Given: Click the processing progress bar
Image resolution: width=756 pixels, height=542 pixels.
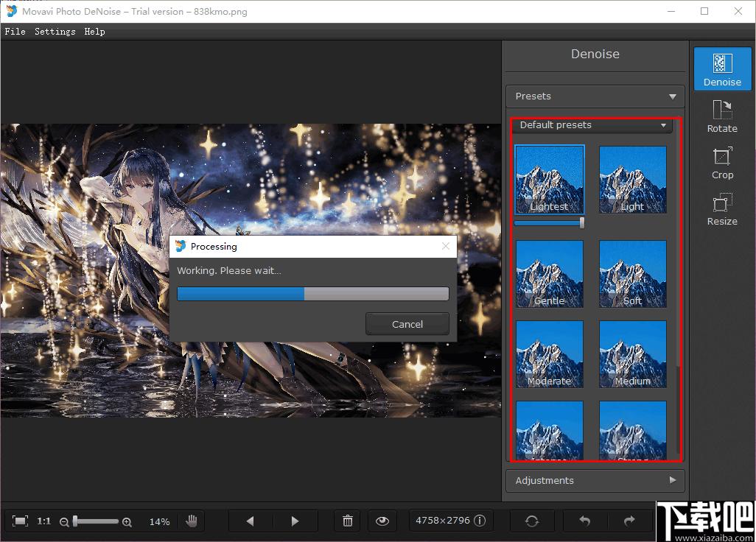Looking at the screenshot, I should pos(313,293).
